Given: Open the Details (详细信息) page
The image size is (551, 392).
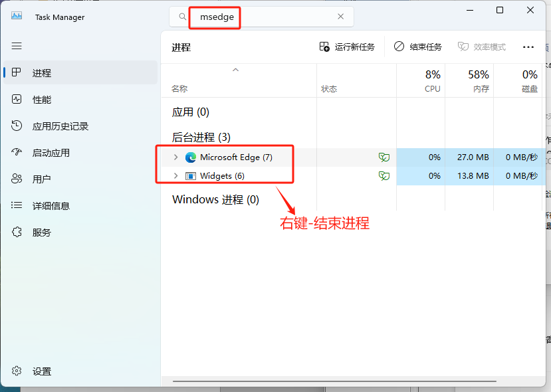Looking at the screenshot, I should [51, 206].
